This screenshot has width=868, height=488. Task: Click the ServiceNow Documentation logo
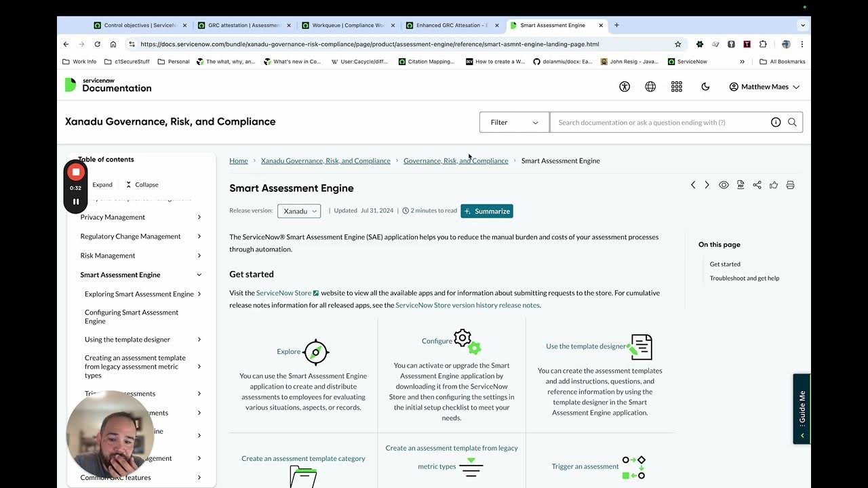pyautogui.click(x=108, y=85)
